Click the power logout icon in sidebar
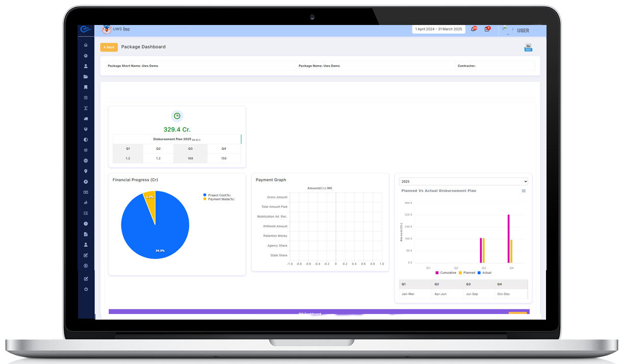Screen dimensions: 623x364 click(86, 289)
